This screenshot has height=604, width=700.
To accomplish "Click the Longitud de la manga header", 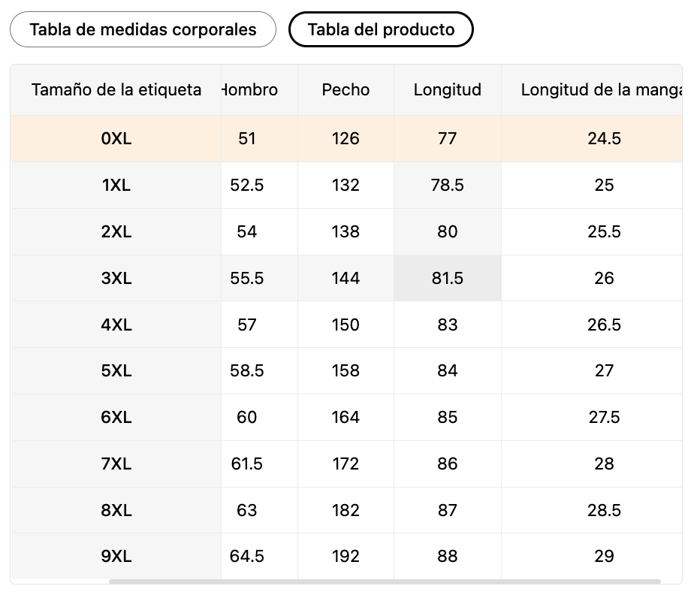I will point(601,90).
